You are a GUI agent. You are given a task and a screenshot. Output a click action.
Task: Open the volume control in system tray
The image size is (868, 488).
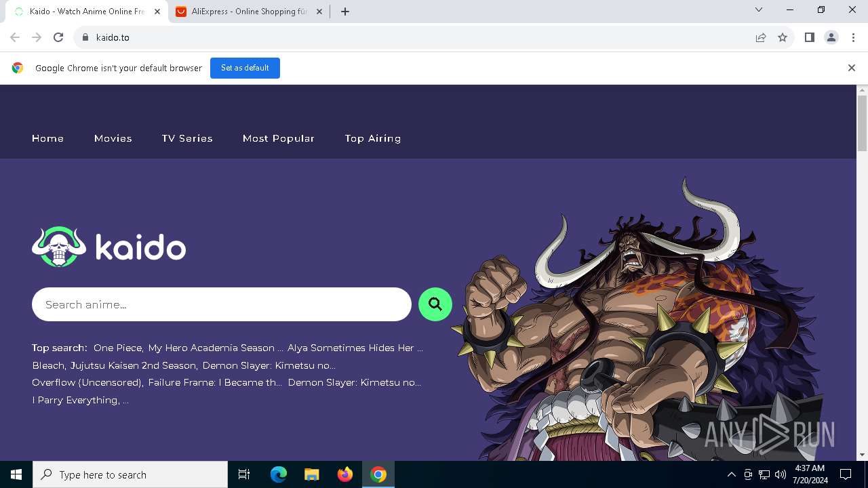(x=781, y=474)
